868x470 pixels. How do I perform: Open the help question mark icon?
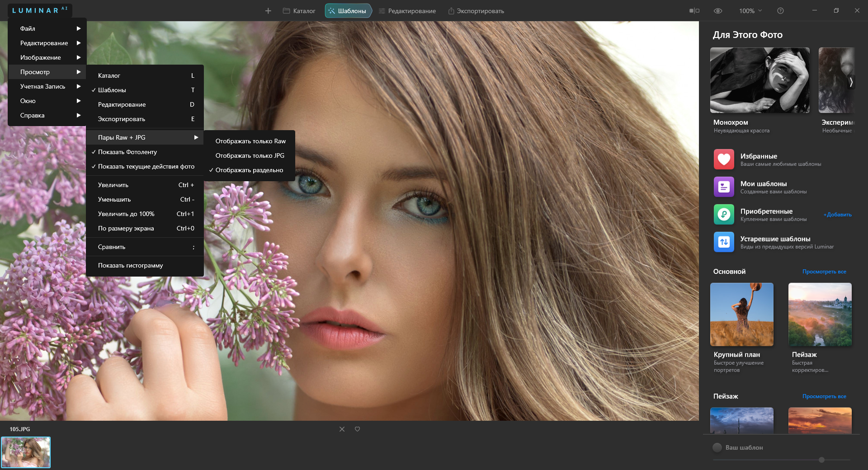pos(780,11)
